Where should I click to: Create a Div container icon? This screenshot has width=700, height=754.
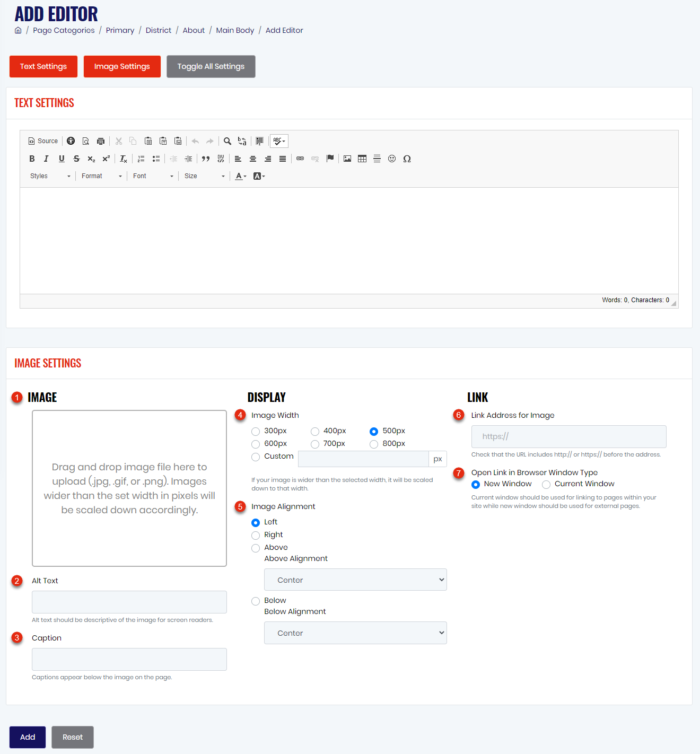pyautogui.click(x=221, y=159)
